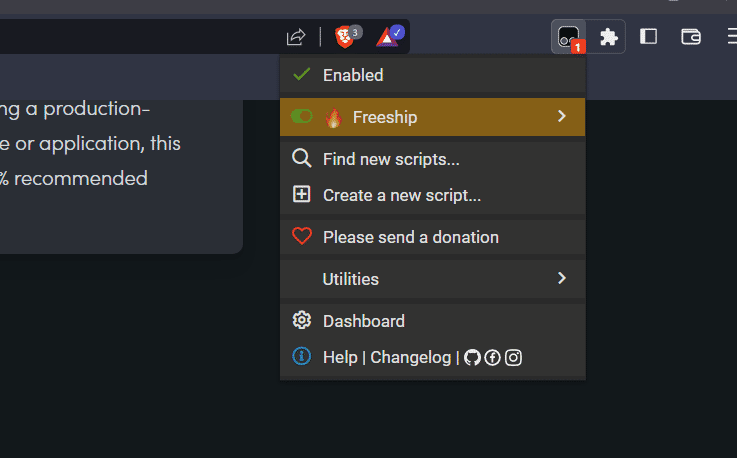The width and height of the screenshot is (737, 458).
Task: Choose Create a new script
Action: [401, 195]
